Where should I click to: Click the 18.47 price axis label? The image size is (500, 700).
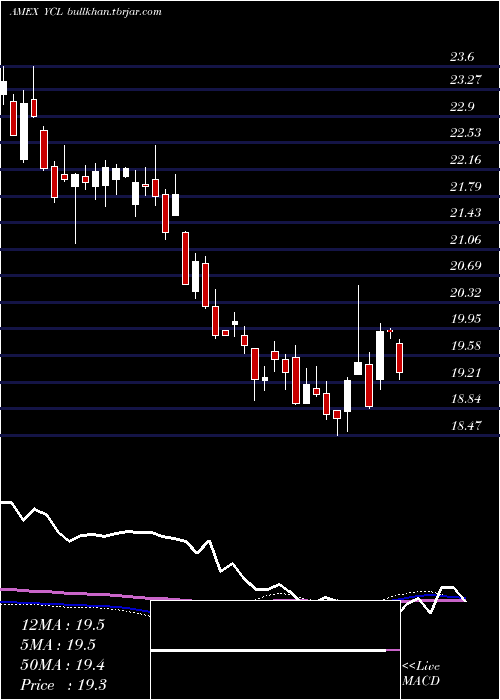[x=466, y=425]
